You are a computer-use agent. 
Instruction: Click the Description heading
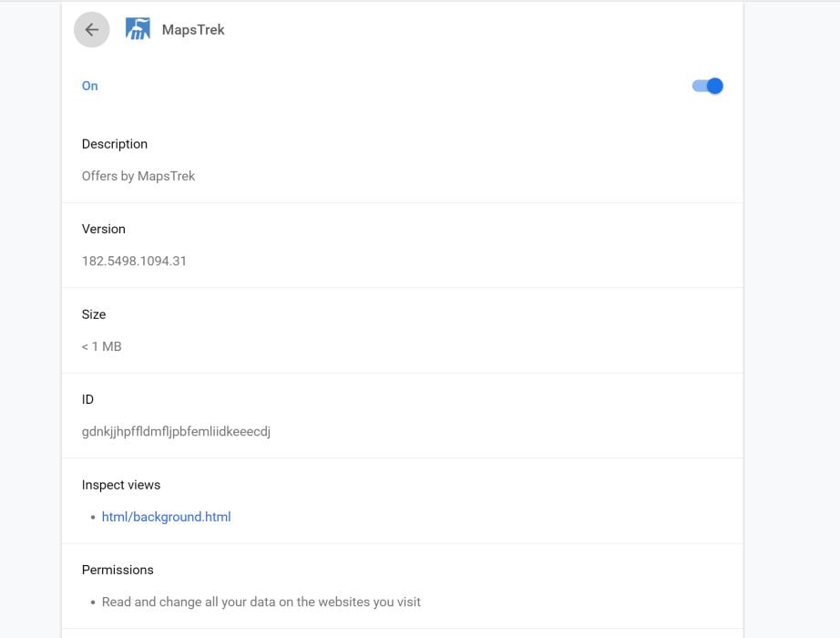click(x=114, y=144)
